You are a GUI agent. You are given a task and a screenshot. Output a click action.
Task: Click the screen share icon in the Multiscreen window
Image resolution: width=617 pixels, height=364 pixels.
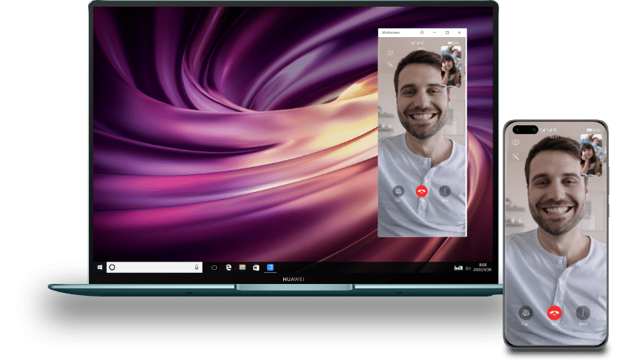(x=389, y=53)
